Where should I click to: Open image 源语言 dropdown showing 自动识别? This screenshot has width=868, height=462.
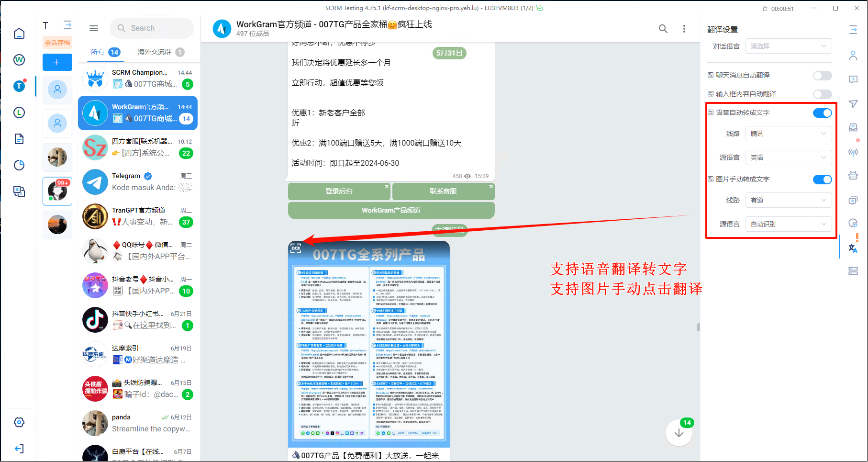[x=789, y=224]
